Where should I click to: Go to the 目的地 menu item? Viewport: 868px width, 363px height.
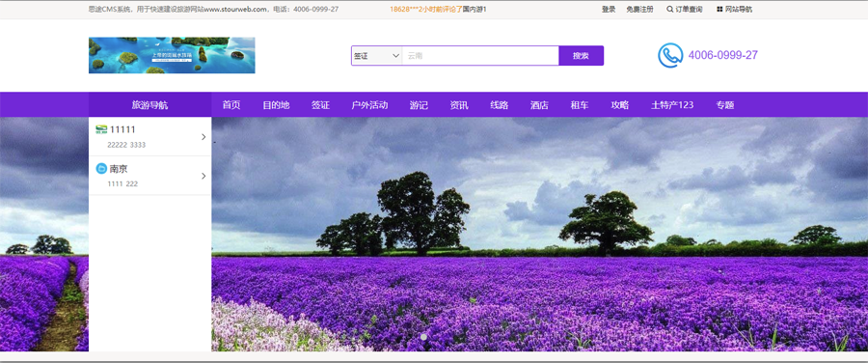[276, 104]
